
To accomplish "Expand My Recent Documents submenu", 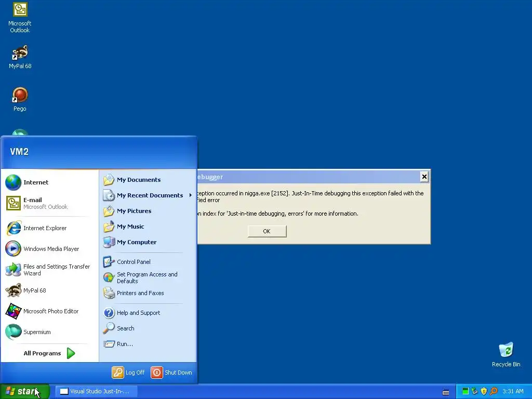I will click(148, 195).
